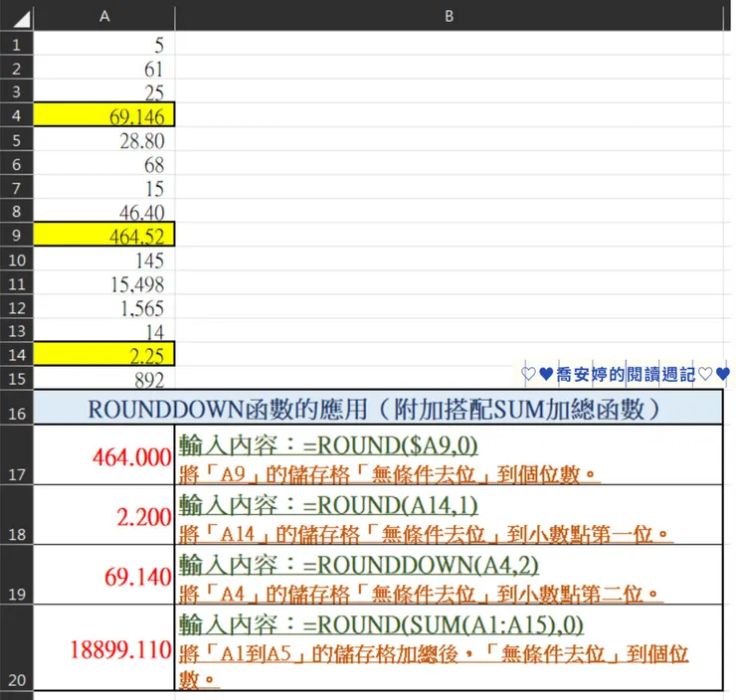Screen dimensions: 736x700
Task: Click the ROUNDDOWN函數的應用 title cell
Action: [x=378, y=408]
